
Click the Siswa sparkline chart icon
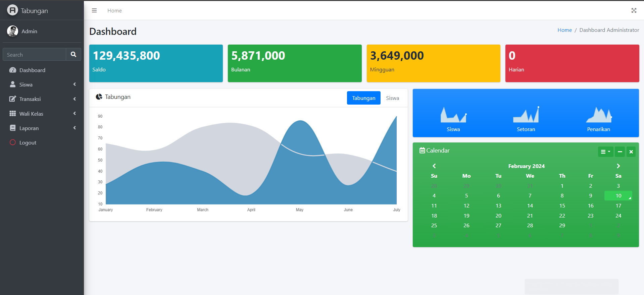(x=453, y=115)
